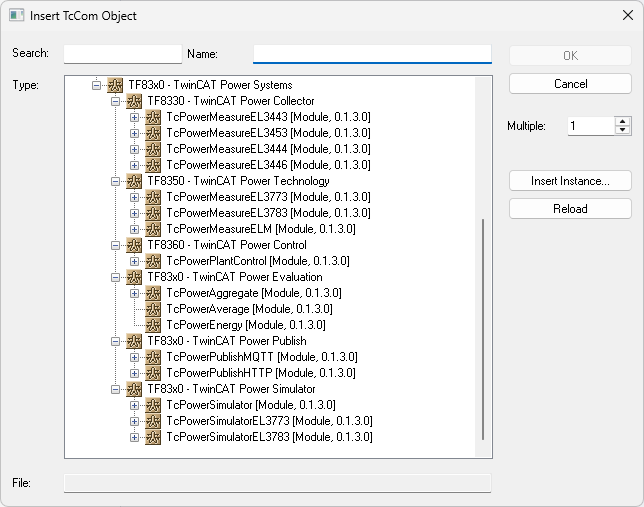Click the TcPowerMeasureEL3444 module icon

point(153,149)
